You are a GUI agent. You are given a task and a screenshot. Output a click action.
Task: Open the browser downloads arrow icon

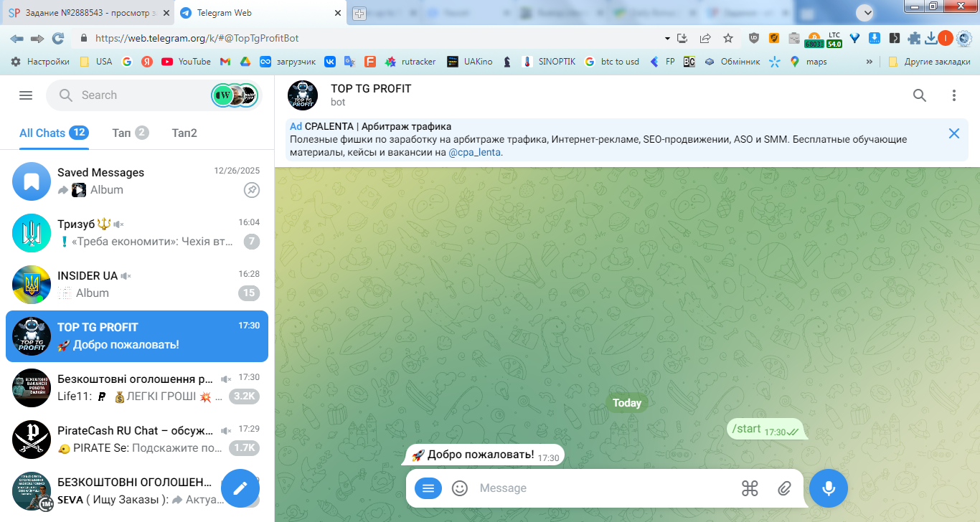point(931,38)
